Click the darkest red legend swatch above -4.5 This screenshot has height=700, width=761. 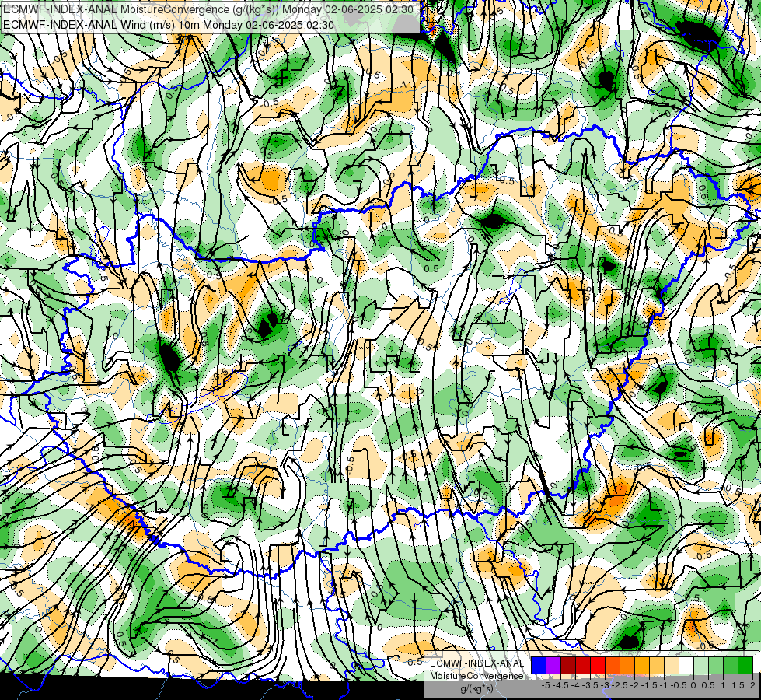[x=568, y=665]
